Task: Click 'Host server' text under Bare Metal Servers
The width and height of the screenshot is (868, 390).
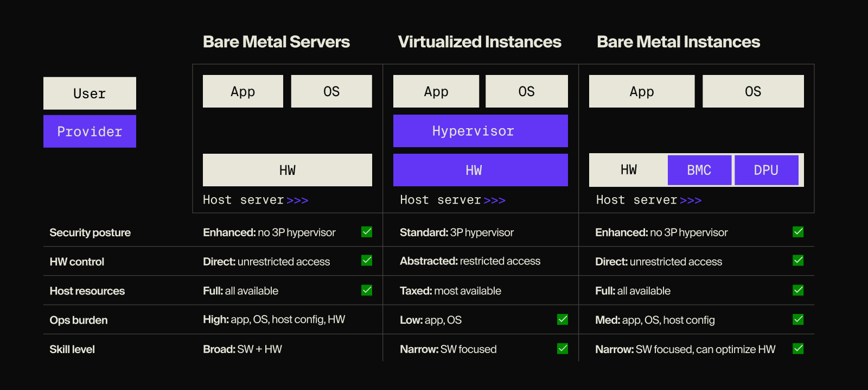Action: (243, 200)
